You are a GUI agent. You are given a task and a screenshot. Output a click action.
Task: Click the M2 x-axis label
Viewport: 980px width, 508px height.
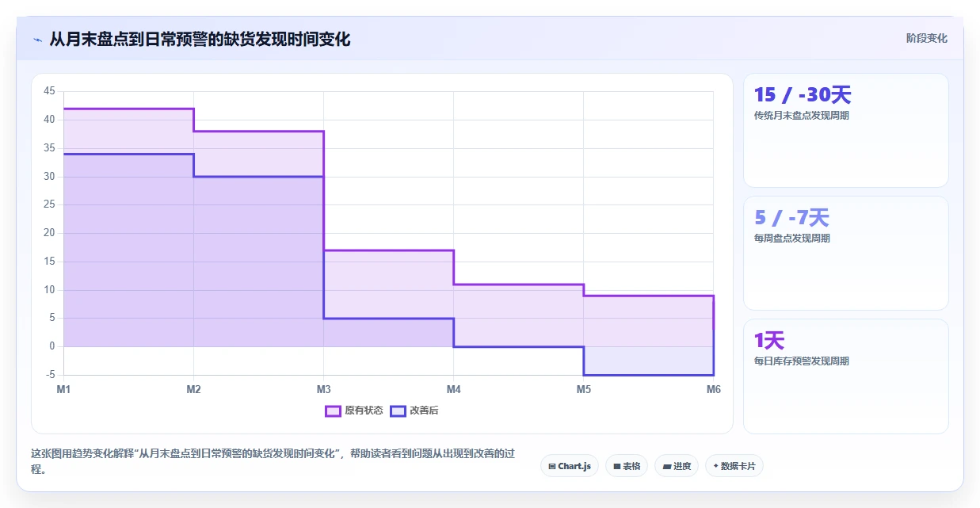[193, 389]
